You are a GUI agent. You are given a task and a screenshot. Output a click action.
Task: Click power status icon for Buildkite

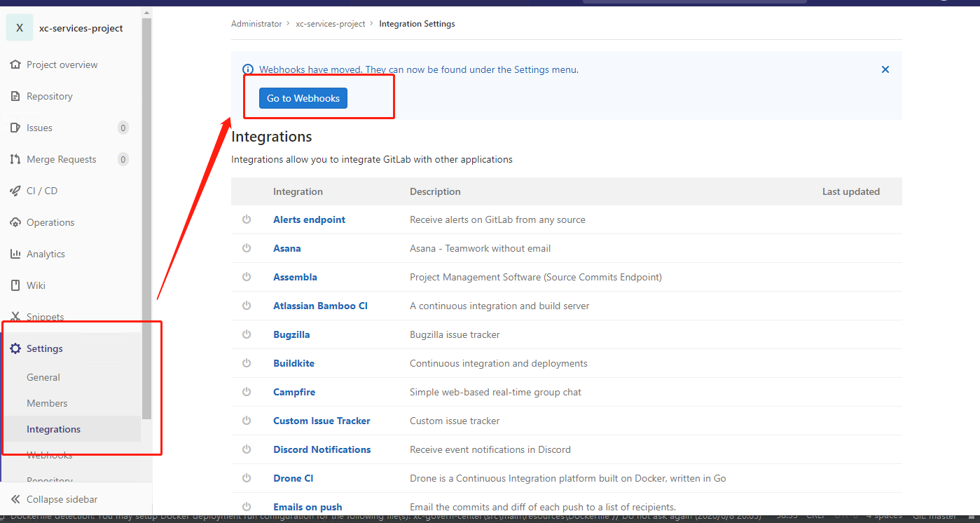click(247, 363)
